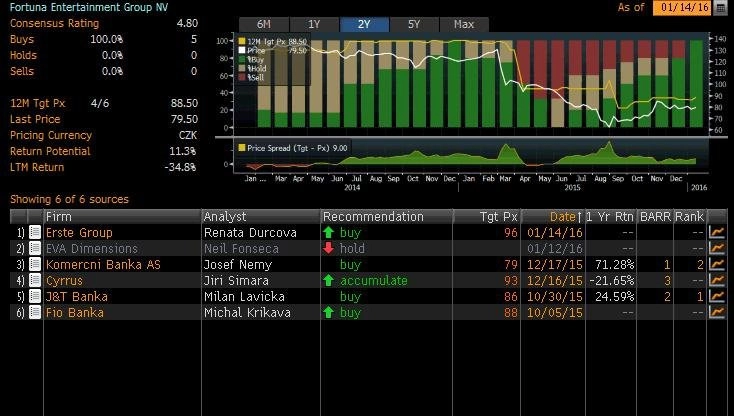Sort table by Analyst column

point(261,217)
